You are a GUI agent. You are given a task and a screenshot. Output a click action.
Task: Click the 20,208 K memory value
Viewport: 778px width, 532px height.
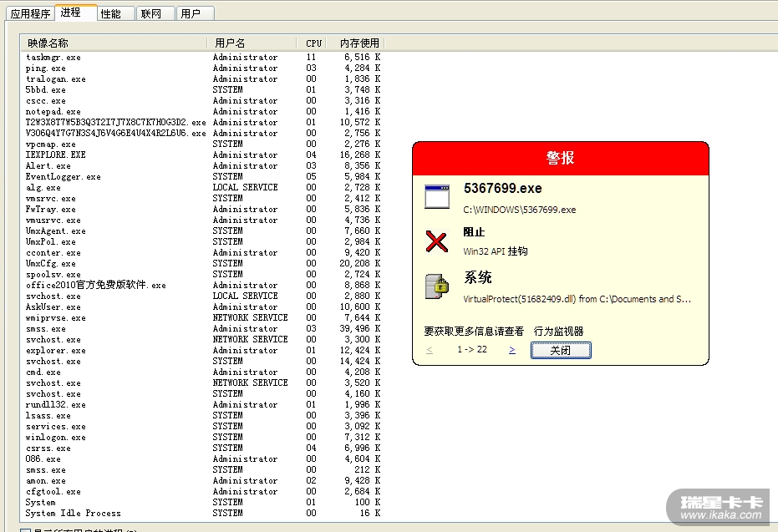coord(359,263)
